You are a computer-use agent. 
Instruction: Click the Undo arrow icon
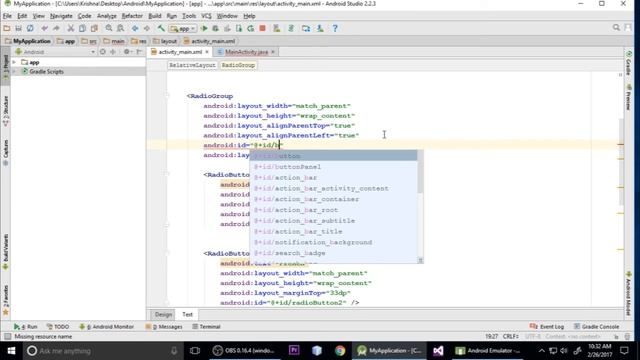click(x=44, y=28)
